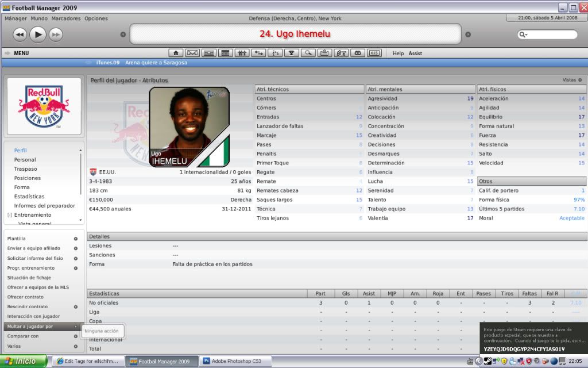This screenshot has height=368, width=588.
Task: Expand Rescindir contrato arrow
Action: [76, 307]
